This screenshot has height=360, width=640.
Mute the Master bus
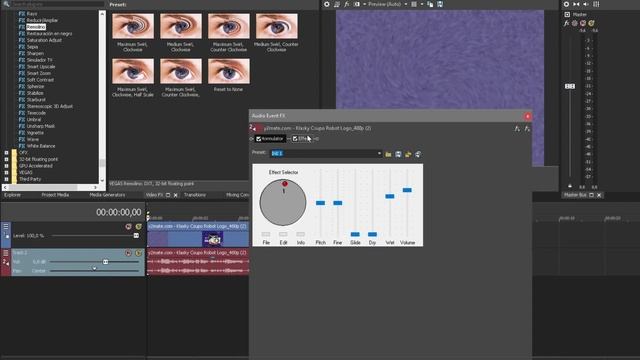coord(583,23)
